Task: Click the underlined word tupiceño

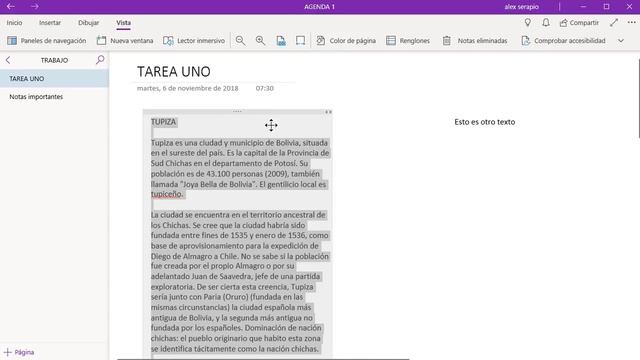Action: (x=167, y=194)
